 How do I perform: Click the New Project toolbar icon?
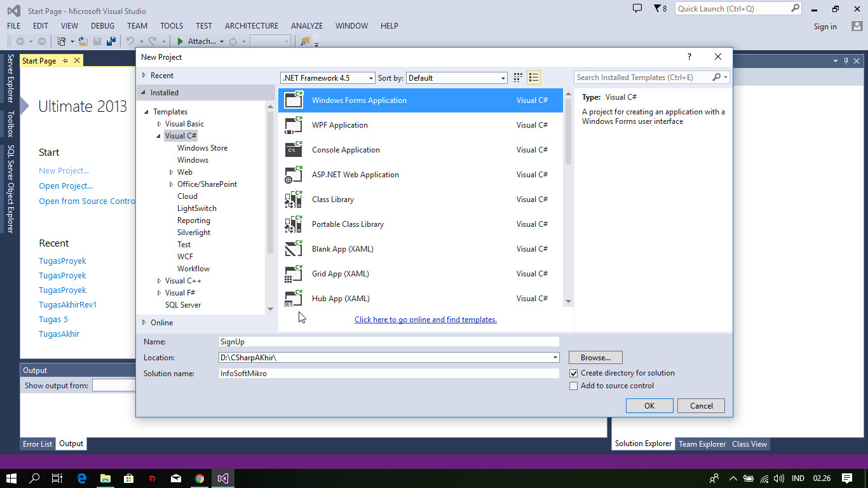[62, 41]
